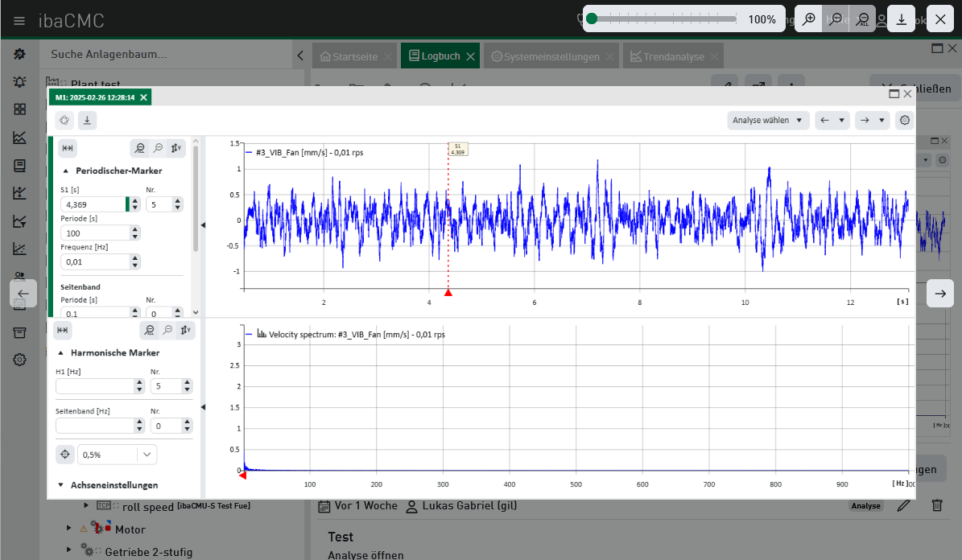Collapse the Periodischer-Marker section
962x560 pixels.
point(65,171)
